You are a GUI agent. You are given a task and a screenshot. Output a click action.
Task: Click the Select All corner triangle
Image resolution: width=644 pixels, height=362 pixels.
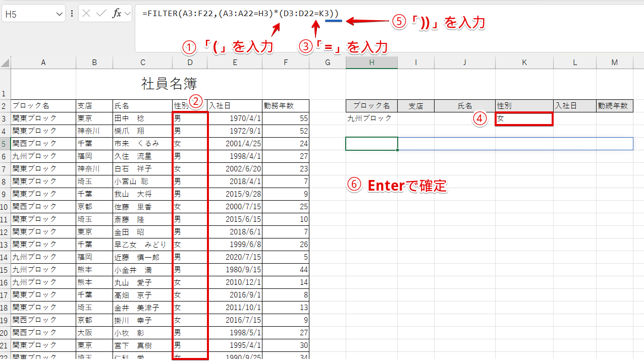[x=5, y=63]
